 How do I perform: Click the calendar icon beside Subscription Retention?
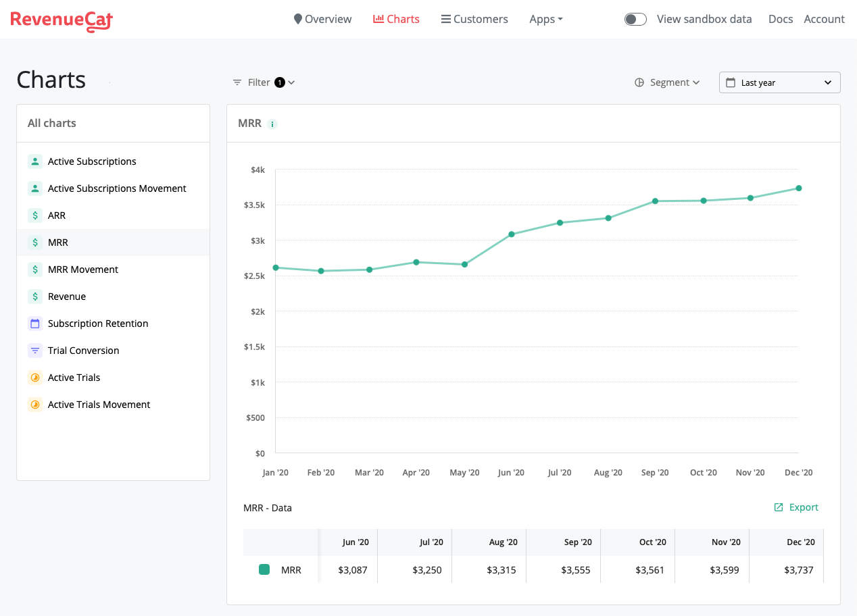(34, 323)
